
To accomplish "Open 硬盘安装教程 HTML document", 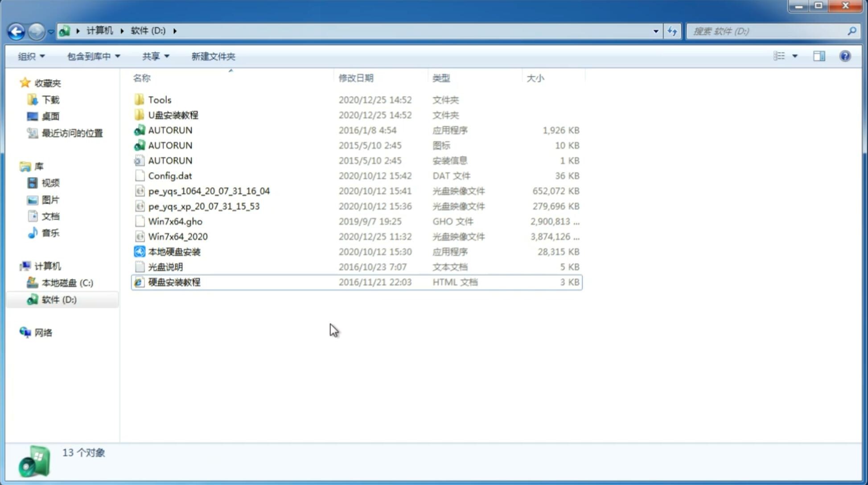I will (174, 282).
